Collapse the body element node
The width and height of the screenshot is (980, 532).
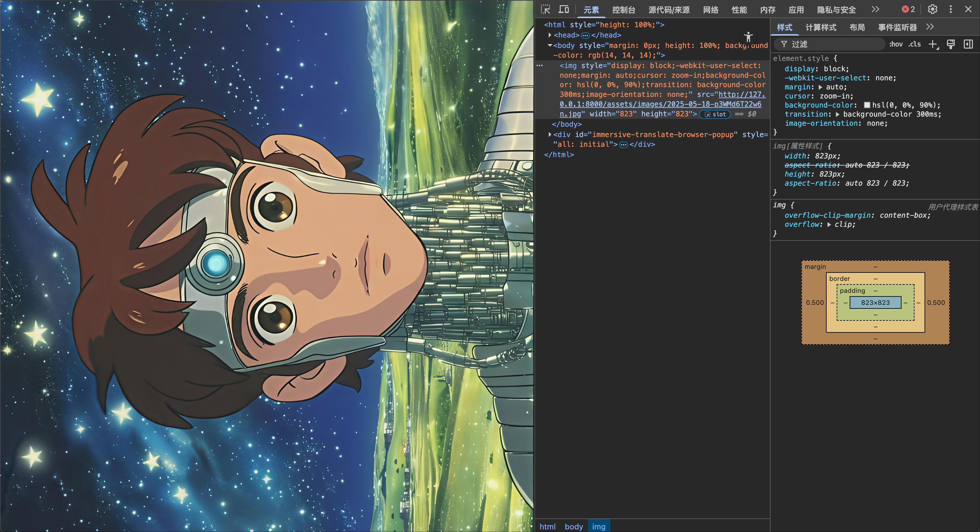tap(550, 45)
